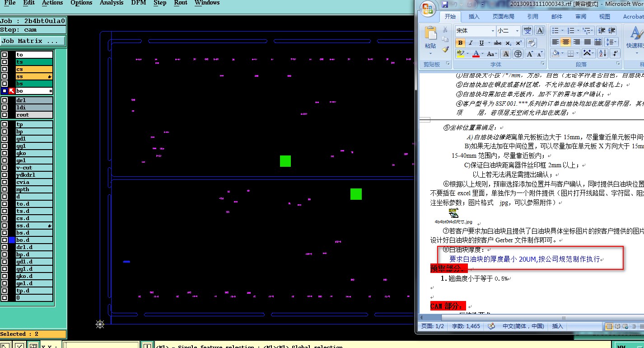Click the Job Matrix button
This screenshot has height=348, width=644.
coord(33,41)
